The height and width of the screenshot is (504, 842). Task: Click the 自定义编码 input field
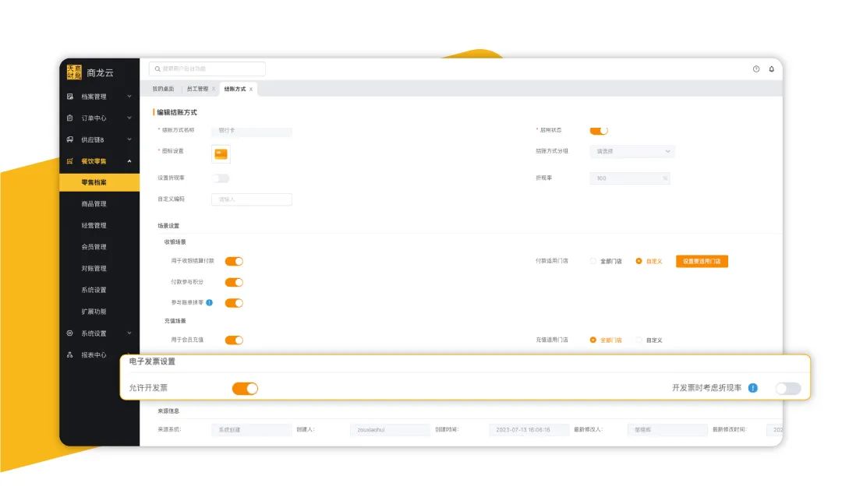tap(252, 199)
